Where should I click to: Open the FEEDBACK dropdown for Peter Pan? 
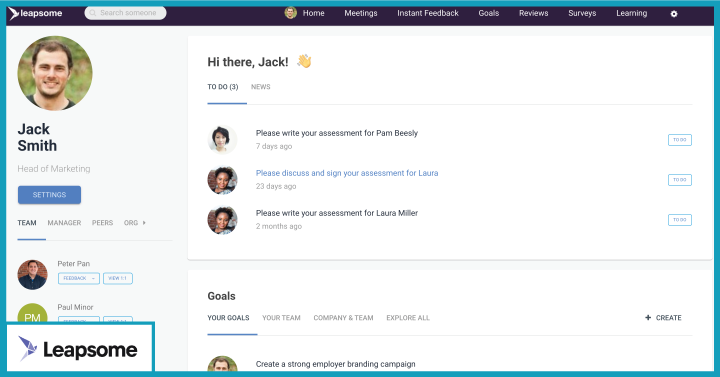79,278
